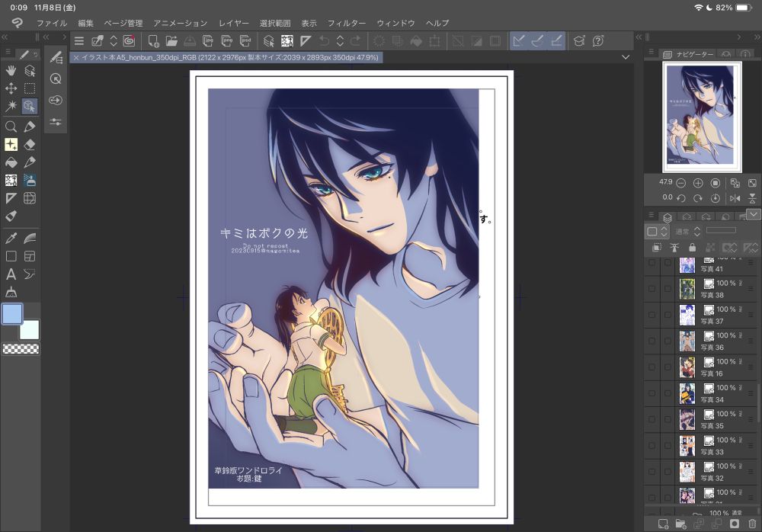
Task: Open the レイヤー menu
Action: [234, 23]
